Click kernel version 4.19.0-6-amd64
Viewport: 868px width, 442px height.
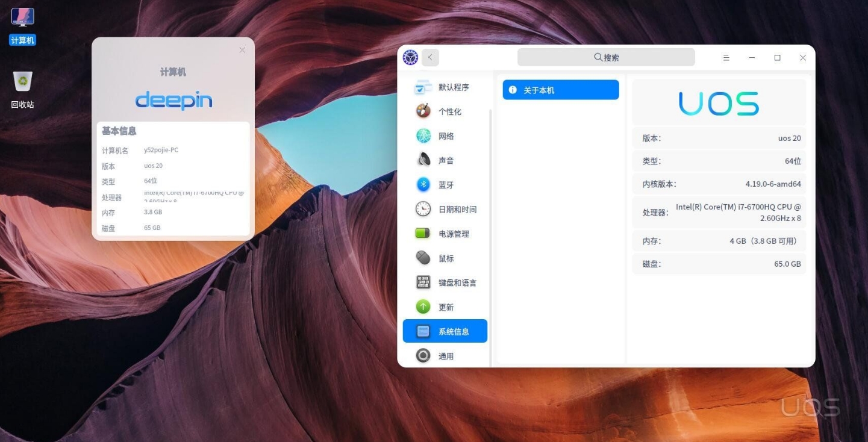click(x=773, y=184)
